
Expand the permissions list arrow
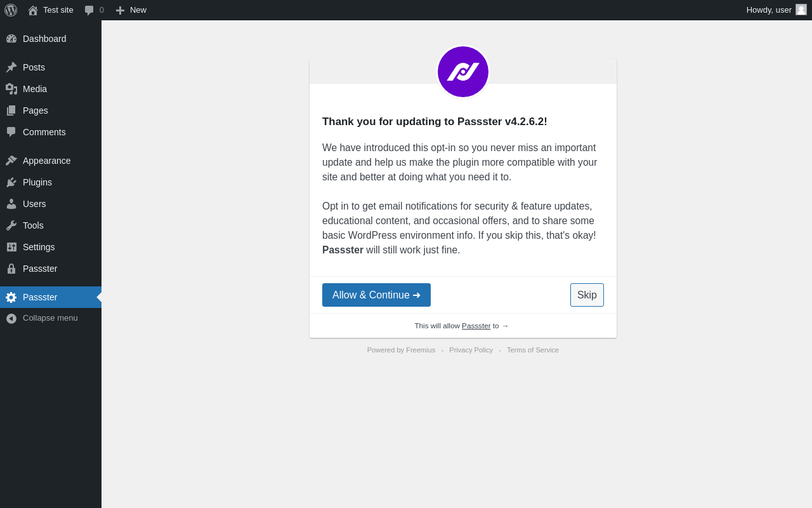(505, 326)
